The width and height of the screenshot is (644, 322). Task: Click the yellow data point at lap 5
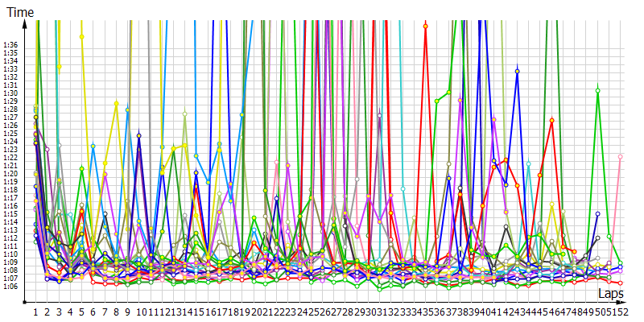point(81,36)
